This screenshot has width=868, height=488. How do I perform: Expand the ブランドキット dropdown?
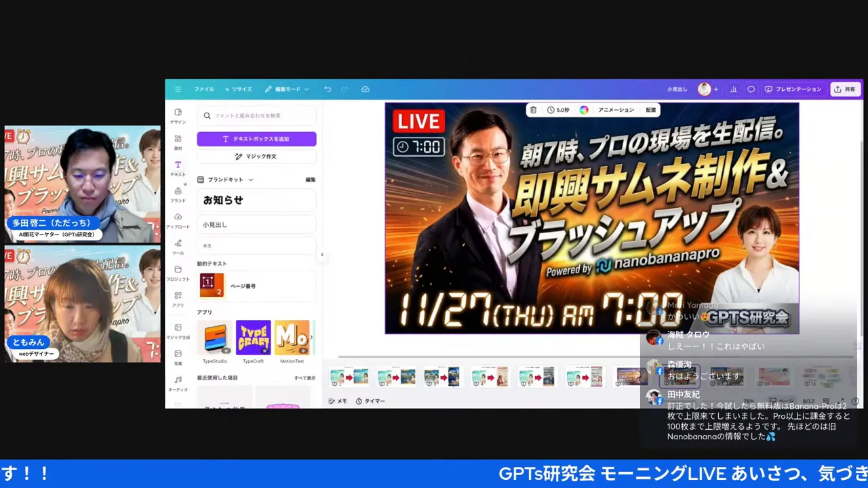pos(226,180)
